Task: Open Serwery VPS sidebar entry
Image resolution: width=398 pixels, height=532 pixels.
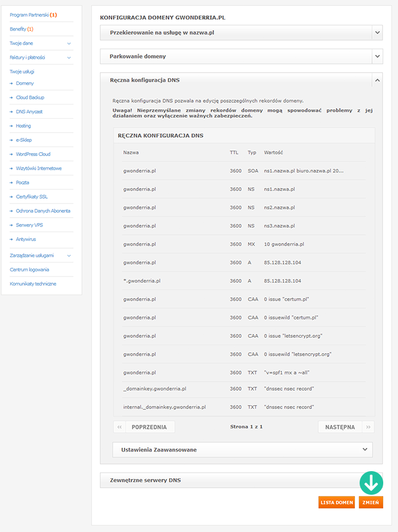Action: click(29, 225)
